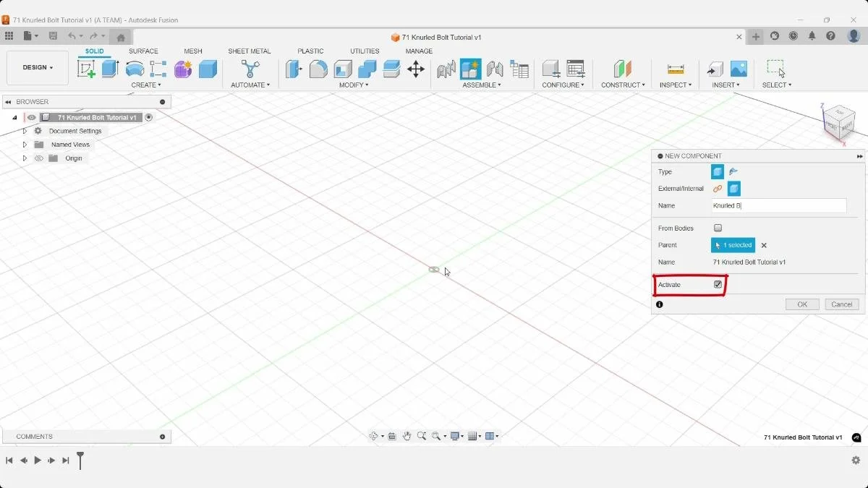
Task: Click the Parent '1 selected' button
Action: 733,245
